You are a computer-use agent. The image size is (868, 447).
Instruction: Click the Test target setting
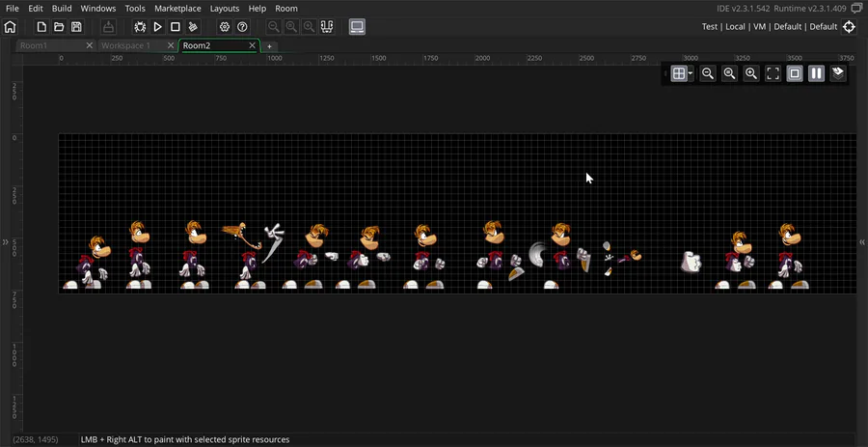point(710,27)
